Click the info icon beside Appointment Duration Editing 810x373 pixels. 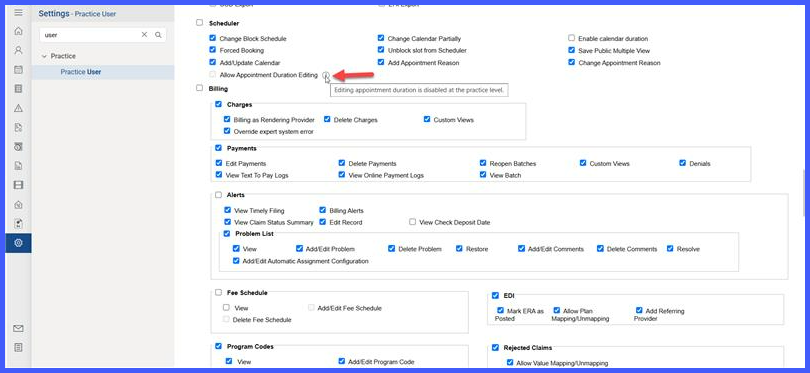[x=325, y=75]
